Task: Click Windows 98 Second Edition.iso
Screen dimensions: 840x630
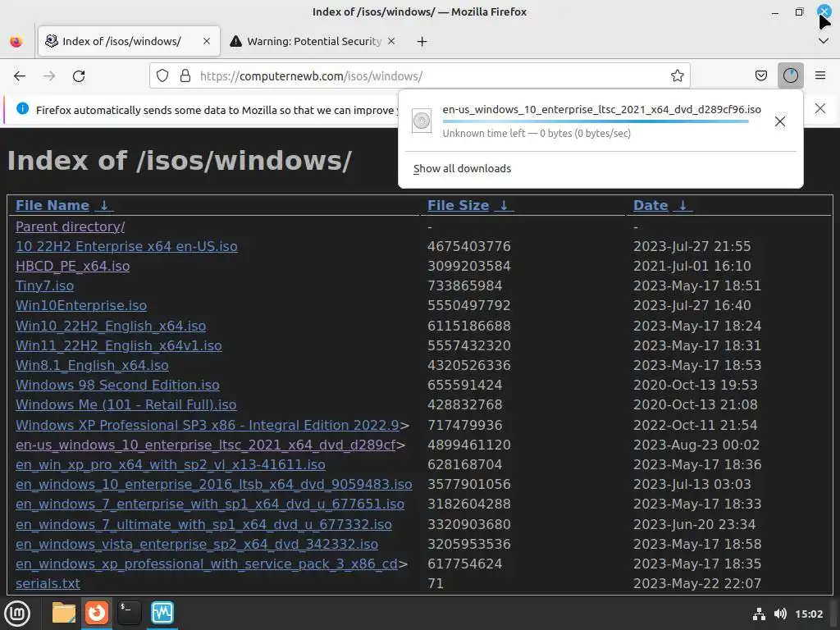Action: click(x=117, y=386)
